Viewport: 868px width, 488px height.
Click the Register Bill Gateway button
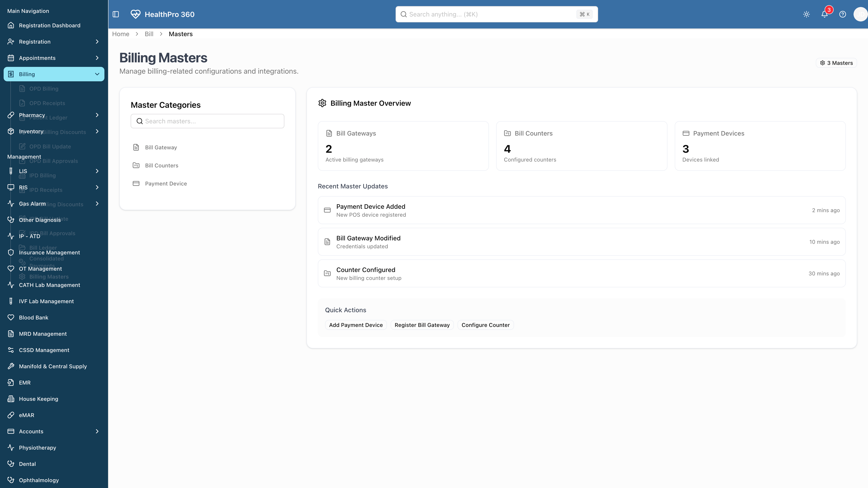(422, 325)
